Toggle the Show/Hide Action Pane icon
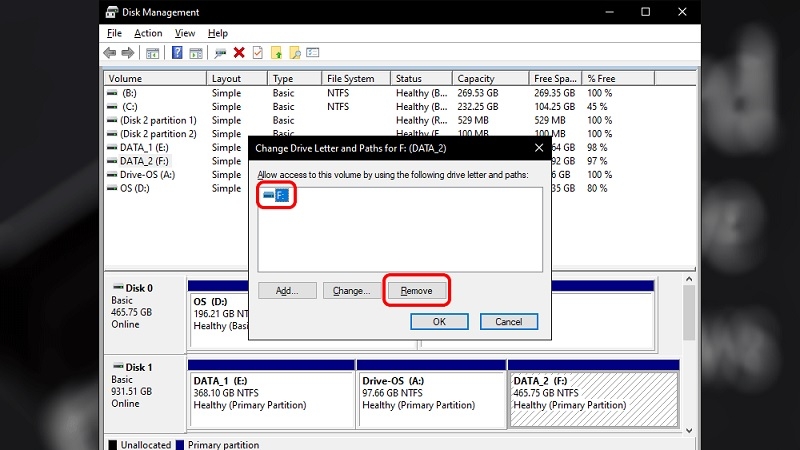Image resolution: width=800 pixels, height=450 pixels. click(x=196, y=53)
